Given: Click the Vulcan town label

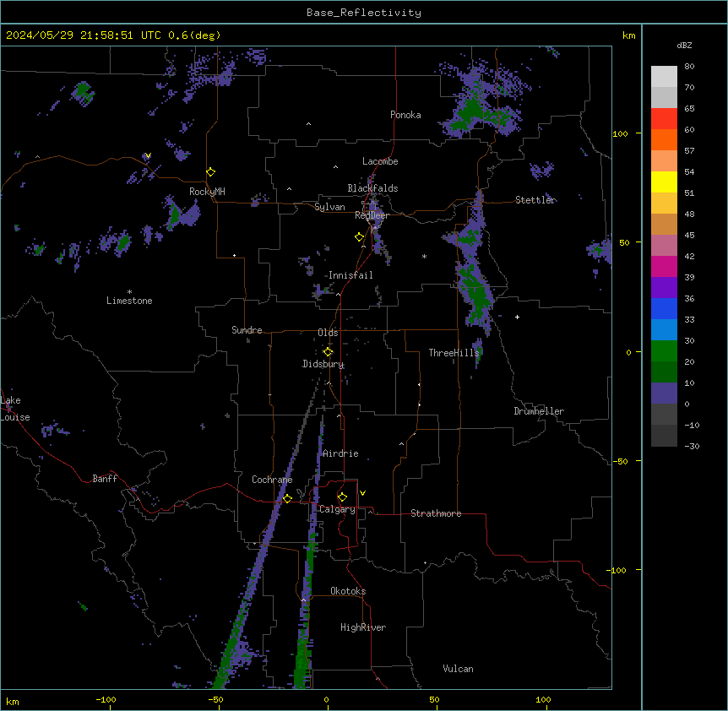Looking at the screenshot, I should coord(459,669).
